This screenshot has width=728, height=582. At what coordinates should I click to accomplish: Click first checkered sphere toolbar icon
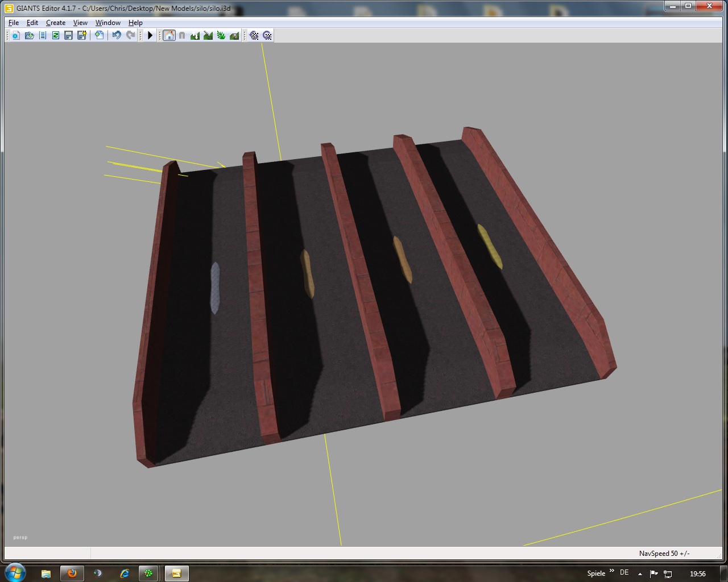254,35
